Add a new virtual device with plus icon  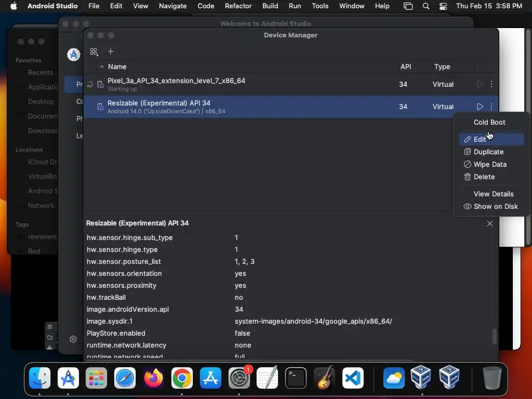coord(111,51)
